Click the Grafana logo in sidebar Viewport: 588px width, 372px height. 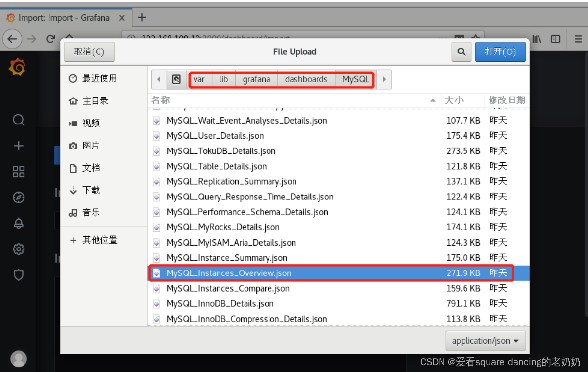[17, 67]
